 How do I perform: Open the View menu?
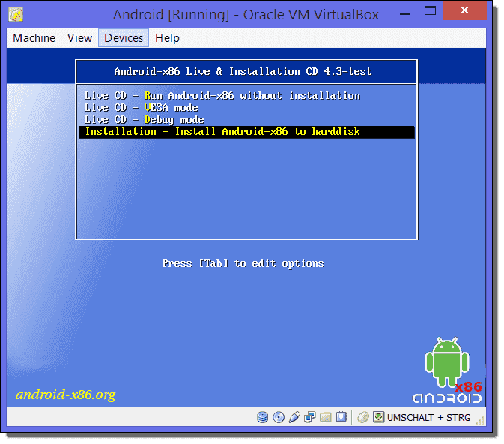79,38
